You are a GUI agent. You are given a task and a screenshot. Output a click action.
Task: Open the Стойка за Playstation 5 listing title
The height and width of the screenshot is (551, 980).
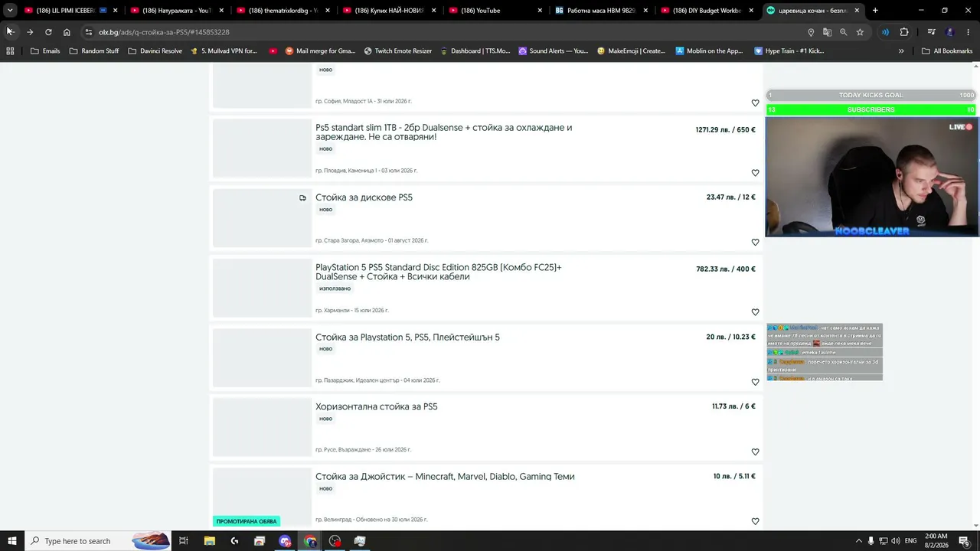407,337
